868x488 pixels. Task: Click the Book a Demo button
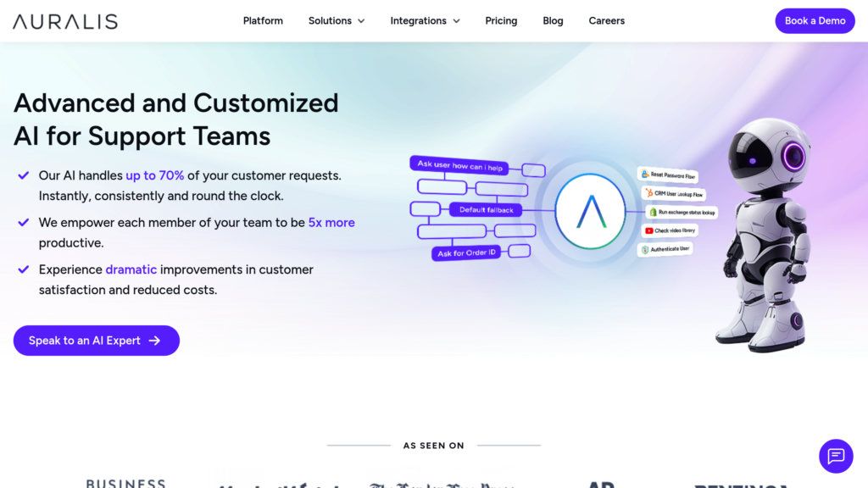[815, 21]
